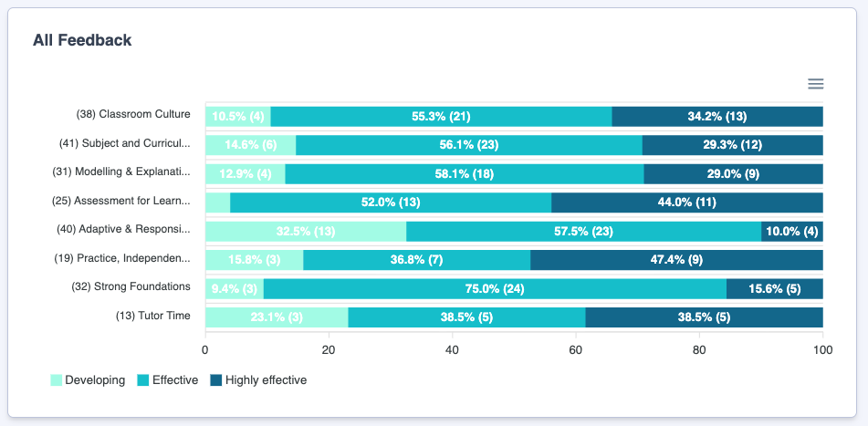This screenshot has width=868, height=426.
Task: Click the Strong Foundations category label
Action: (131, 286)
